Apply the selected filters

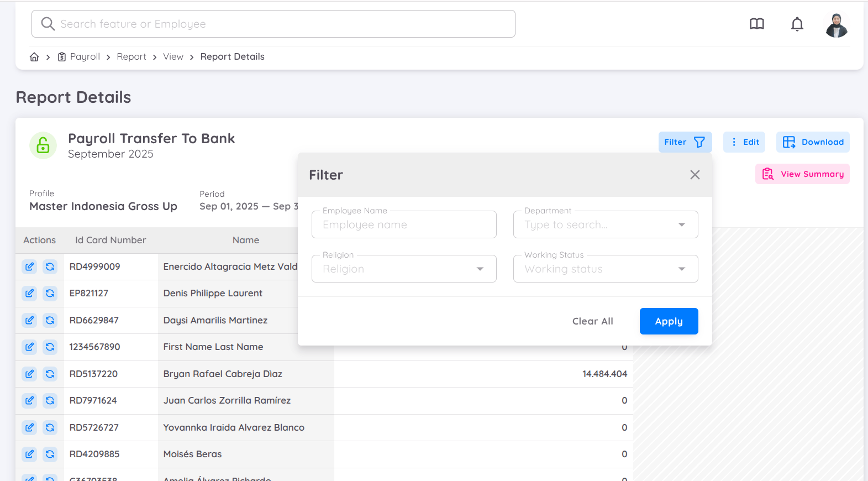coord(669,321)
